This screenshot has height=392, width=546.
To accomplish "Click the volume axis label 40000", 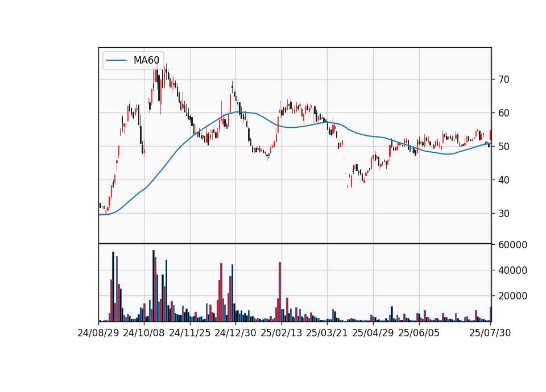I will pos(512,270).
